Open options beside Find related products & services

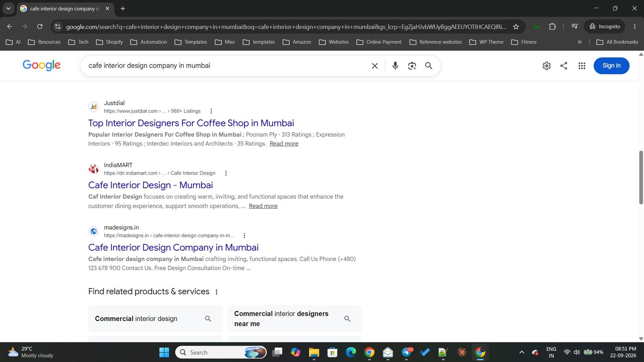click(217, 292)
